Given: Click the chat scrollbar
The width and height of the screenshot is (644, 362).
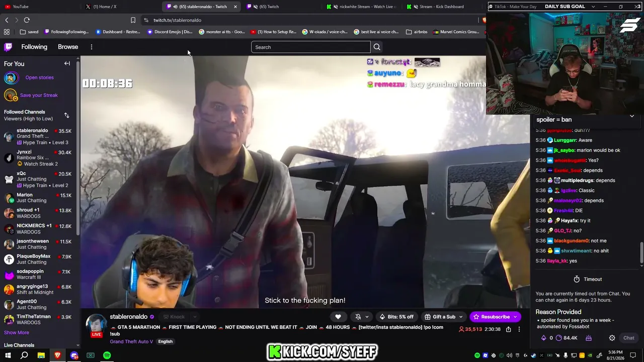Looking at the screenshot, I should [x=641, y=252].
